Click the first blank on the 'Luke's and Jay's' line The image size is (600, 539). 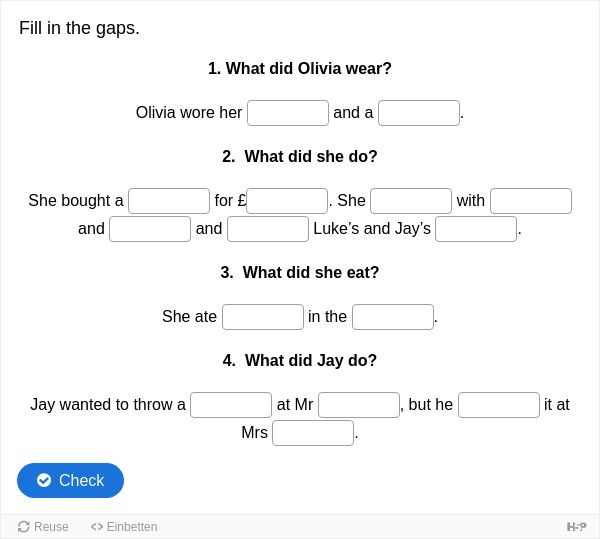click(150, 229)
